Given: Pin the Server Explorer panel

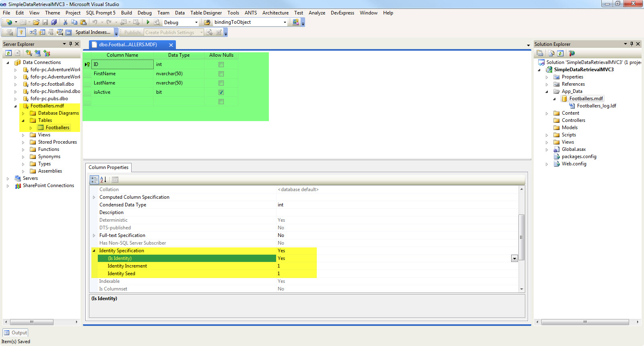Looking at the screenshot, I should coord(70,44).
